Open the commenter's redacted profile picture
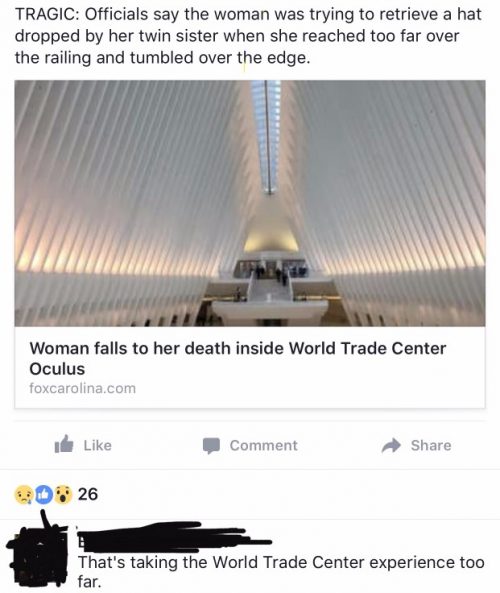Screen dimensions: 500x593 (37, 554)
